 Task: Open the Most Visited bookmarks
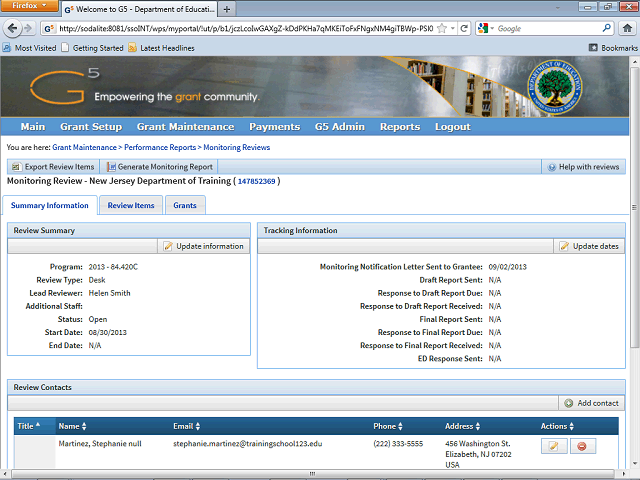(x=29, y=48)
